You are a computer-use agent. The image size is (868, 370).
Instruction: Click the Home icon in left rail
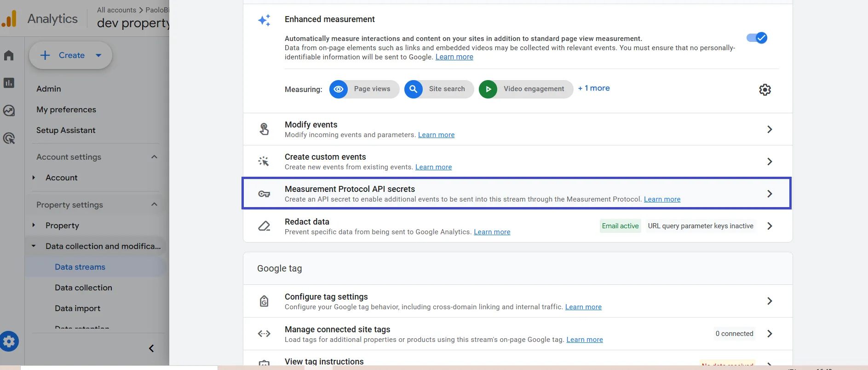[9, 56]
